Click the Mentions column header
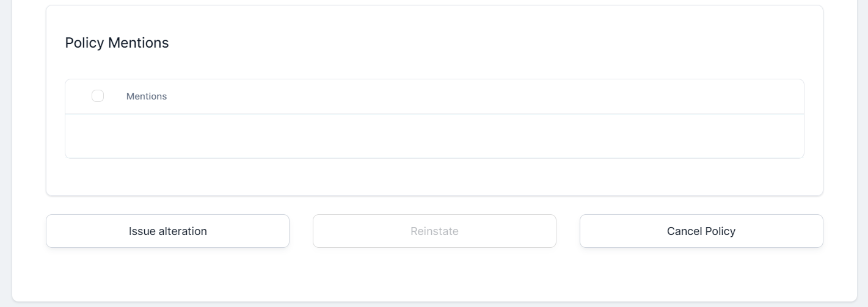The width and height of the screenshot is (868, 307). pyautogui.click(x=147, y=96)
